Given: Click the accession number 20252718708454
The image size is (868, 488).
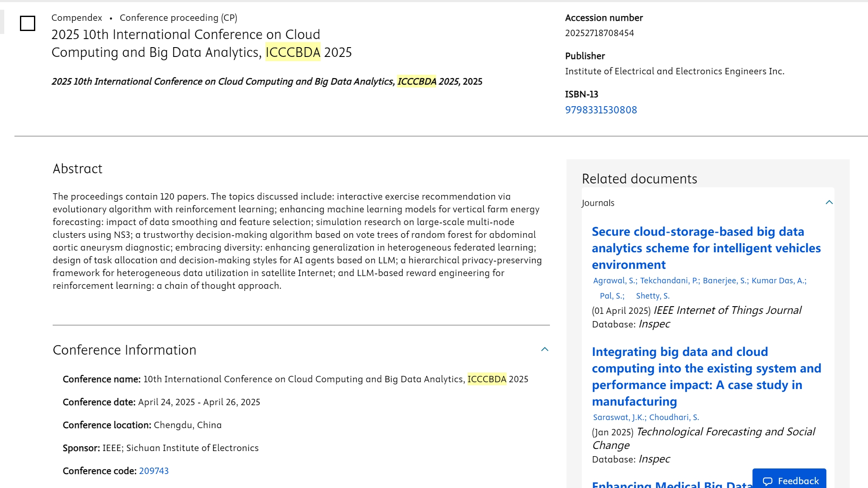Looking at the screenshot, I should point(599,33).
